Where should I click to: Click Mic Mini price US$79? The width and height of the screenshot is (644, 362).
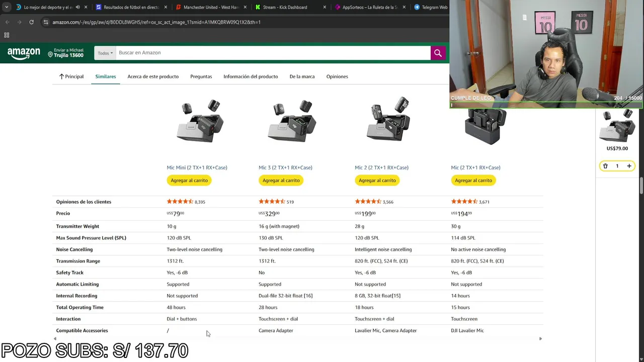175,214
